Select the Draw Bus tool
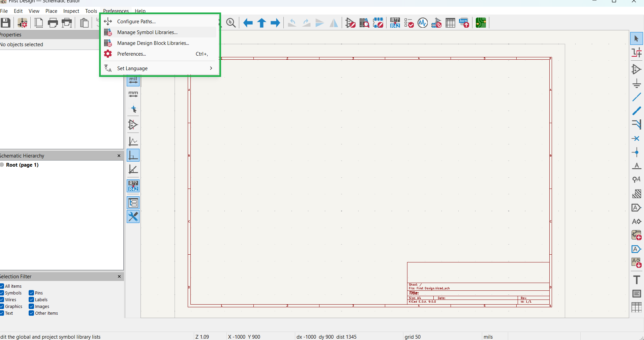The height and width of the screenshot is (340, 644). 637,111
